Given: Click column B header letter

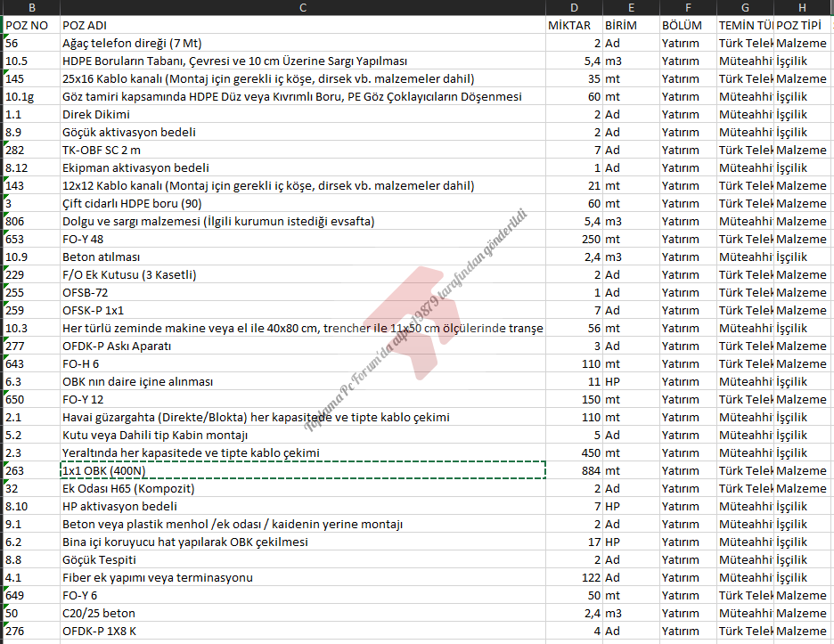Looking at the screenshot, I should coord(32,7).
